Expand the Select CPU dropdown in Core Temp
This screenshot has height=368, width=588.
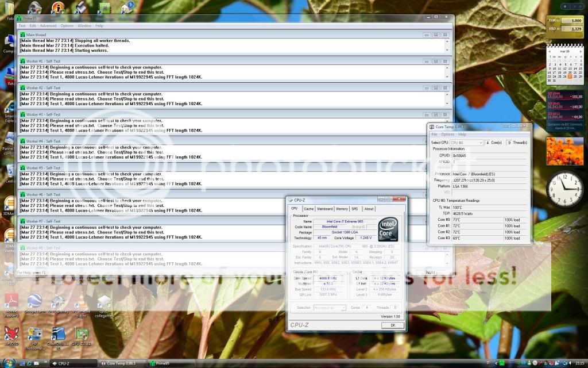click(466, 143)
